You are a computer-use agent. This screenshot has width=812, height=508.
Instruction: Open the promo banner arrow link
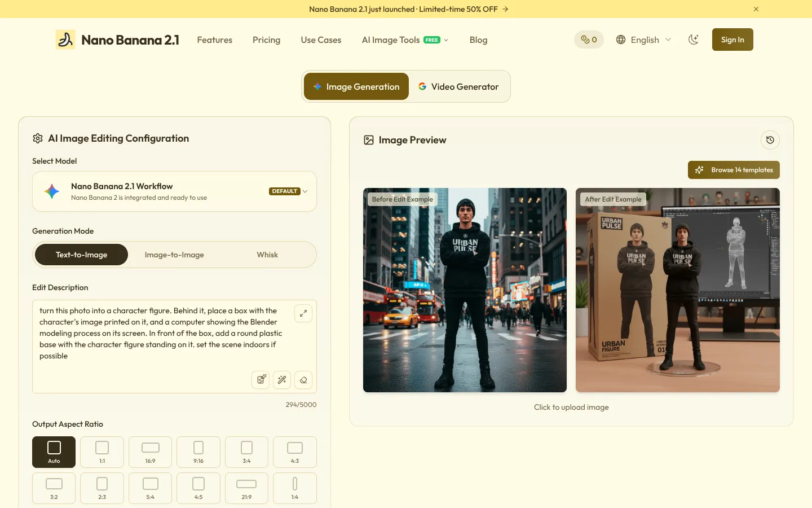click(x=505, y=9)
